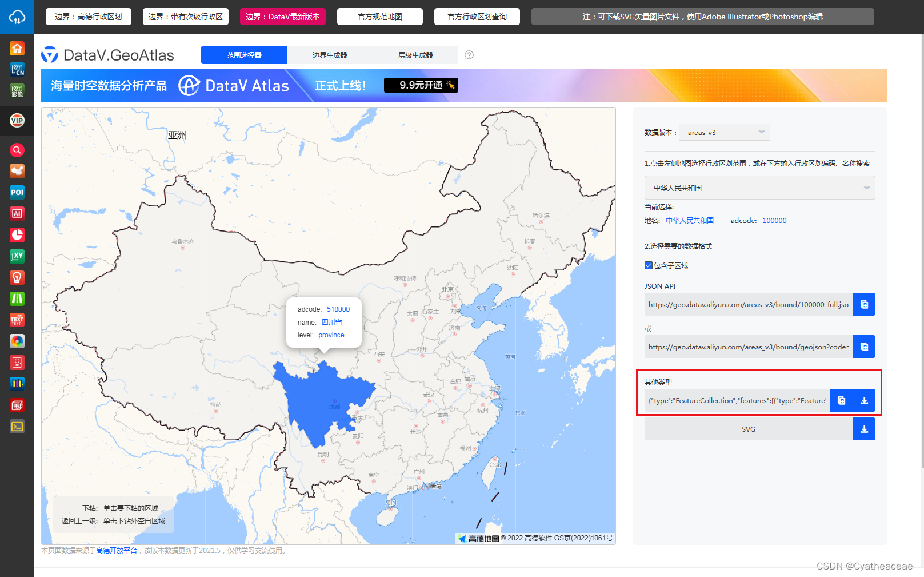
Task: Click the 亚洲 label on map
Action: point(177,135)
